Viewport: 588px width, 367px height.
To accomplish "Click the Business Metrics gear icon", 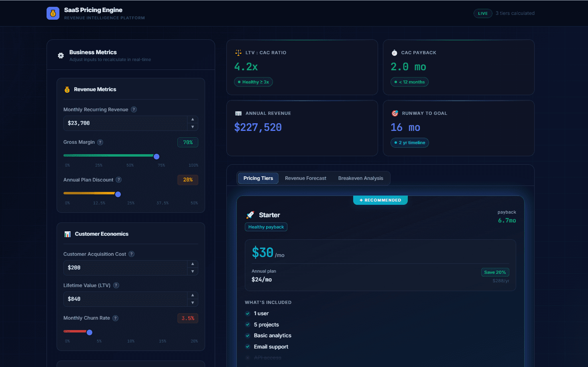I will (61, 56).
